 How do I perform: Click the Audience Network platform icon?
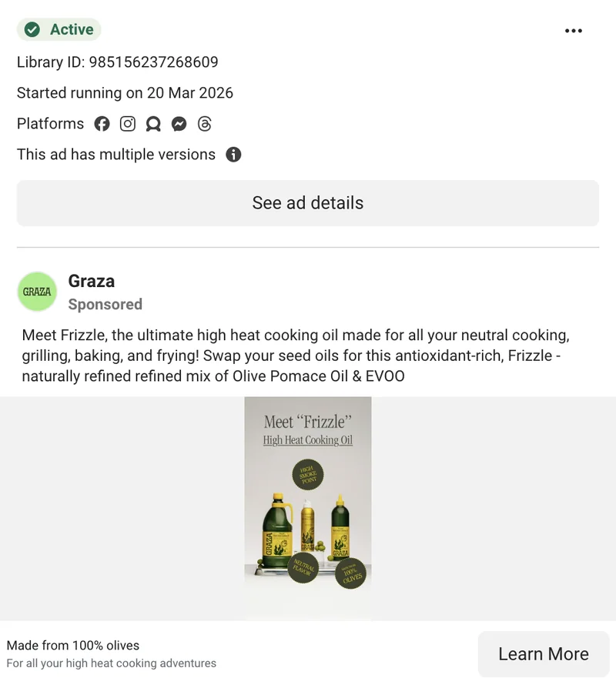(153, 124)
